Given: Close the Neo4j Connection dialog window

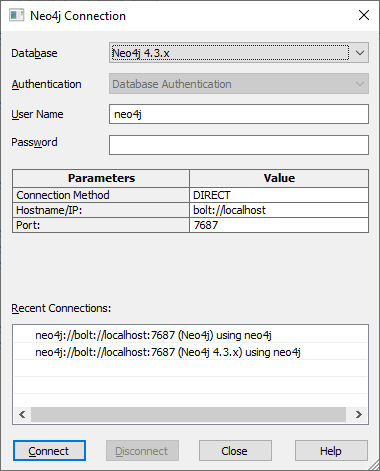Looking at the screenshot, I should click(364, 15).
